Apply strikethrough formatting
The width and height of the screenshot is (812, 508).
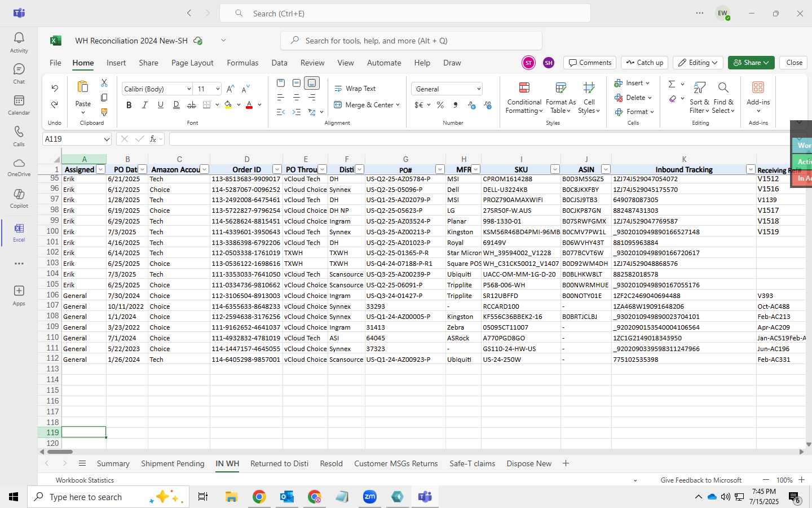tap(192, 105)
